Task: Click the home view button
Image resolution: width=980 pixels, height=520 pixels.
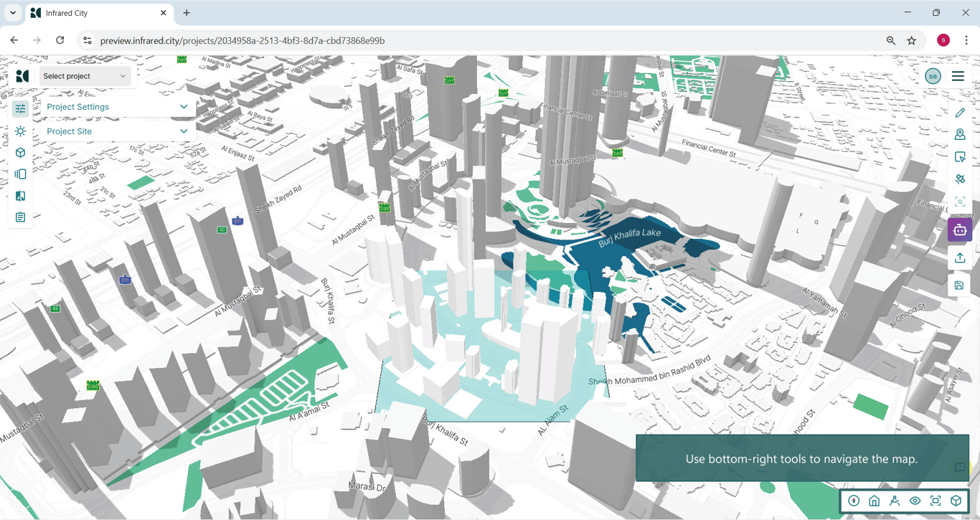Action: point(874,501)
